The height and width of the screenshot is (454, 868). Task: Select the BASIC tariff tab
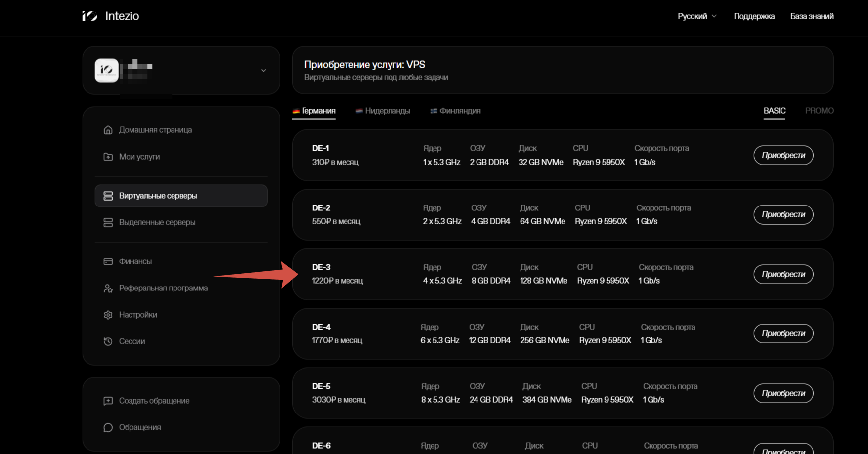[775, 111]
